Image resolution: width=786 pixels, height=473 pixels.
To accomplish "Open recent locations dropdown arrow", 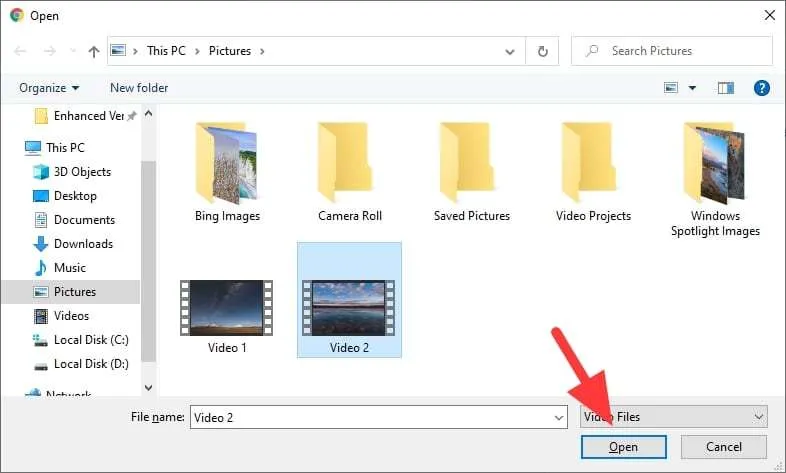I will 73,51.
